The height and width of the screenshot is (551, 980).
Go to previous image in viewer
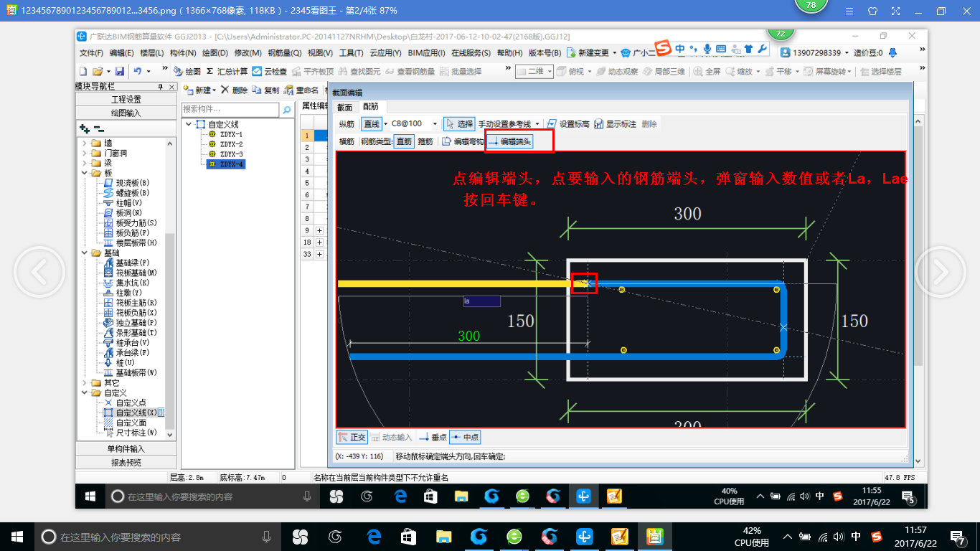39,272
